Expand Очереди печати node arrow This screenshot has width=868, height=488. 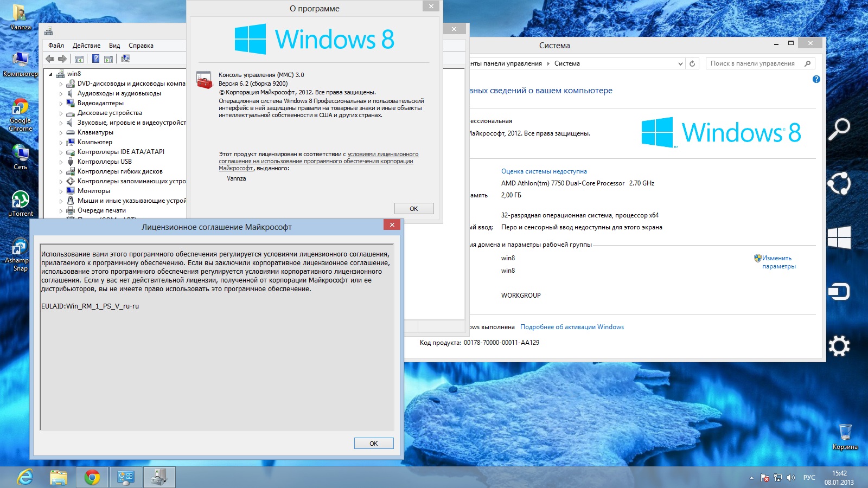pos(61,211)
